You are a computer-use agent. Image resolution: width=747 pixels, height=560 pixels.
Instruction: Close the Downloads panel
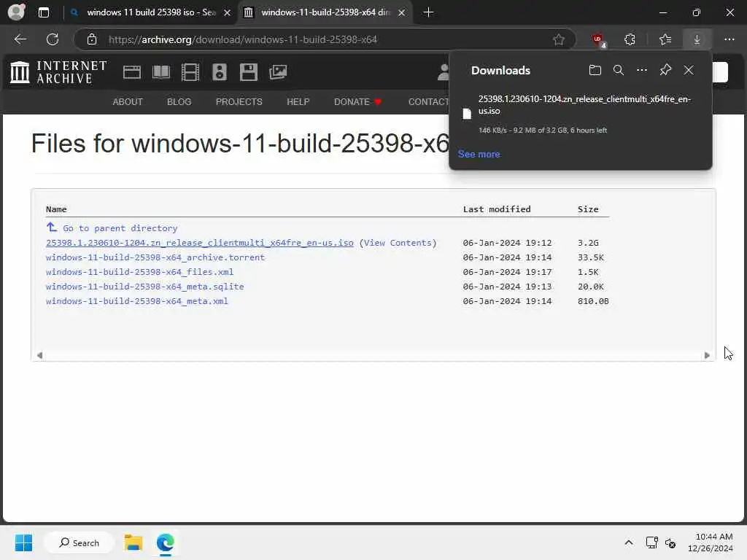(689, 70)
